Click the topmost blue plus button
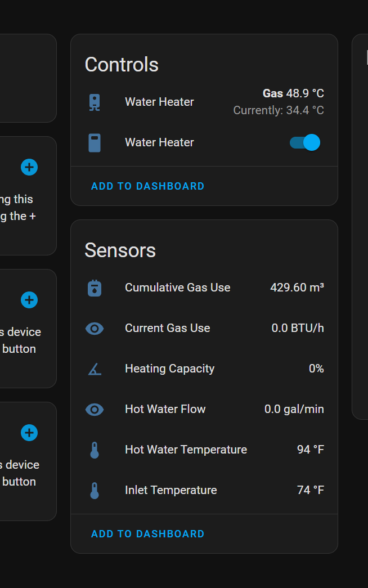The image size is (368, 588). tap(29, 167)
